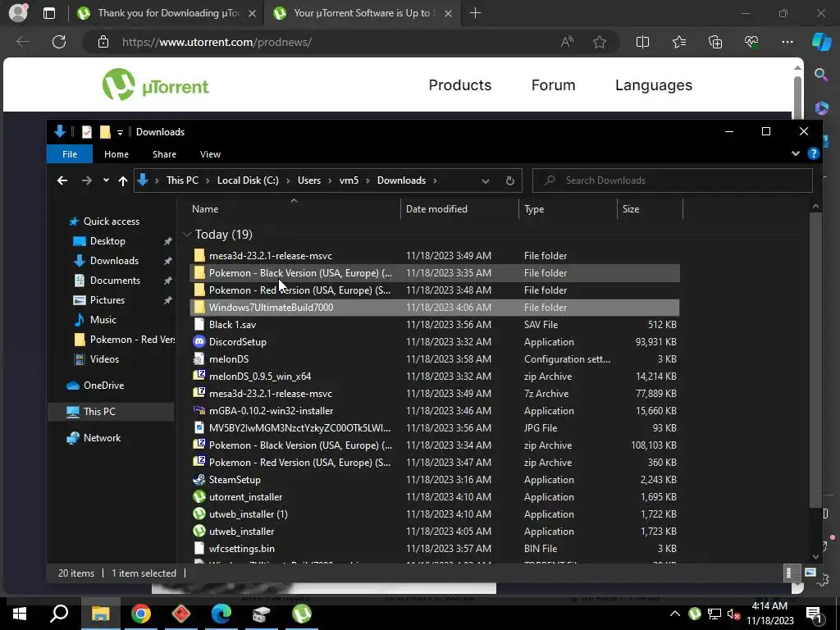Screen dimensions: 840x630
Task: Select Network in navigation pane
Action: [x=102, y=438]
